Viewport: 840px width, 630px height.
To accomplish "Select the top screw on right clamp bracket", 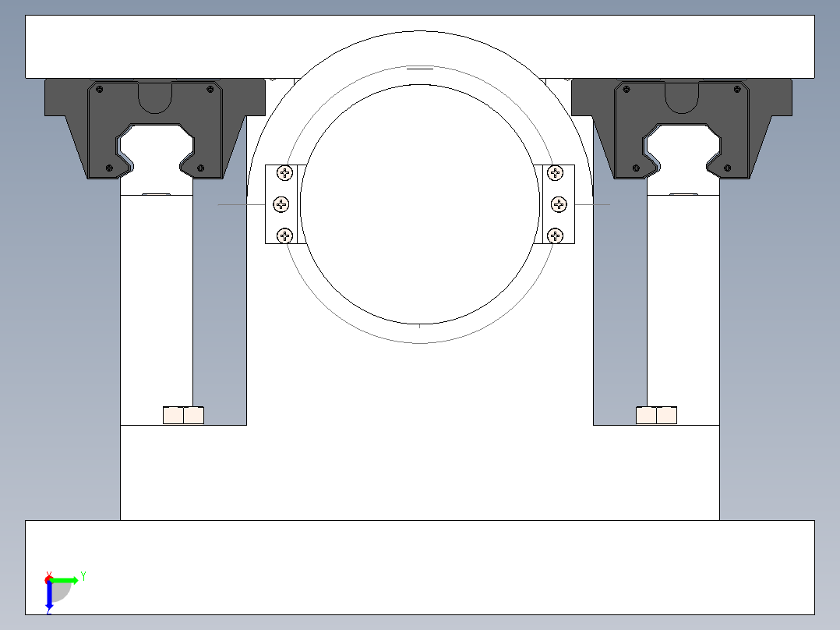I will click(x=555, y=172).
